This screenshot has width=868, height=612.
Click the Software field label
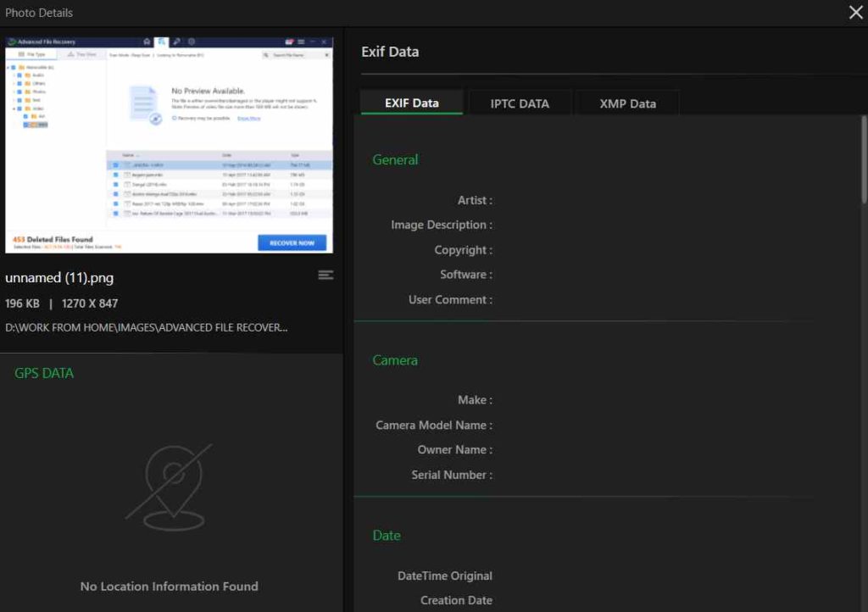465,275
